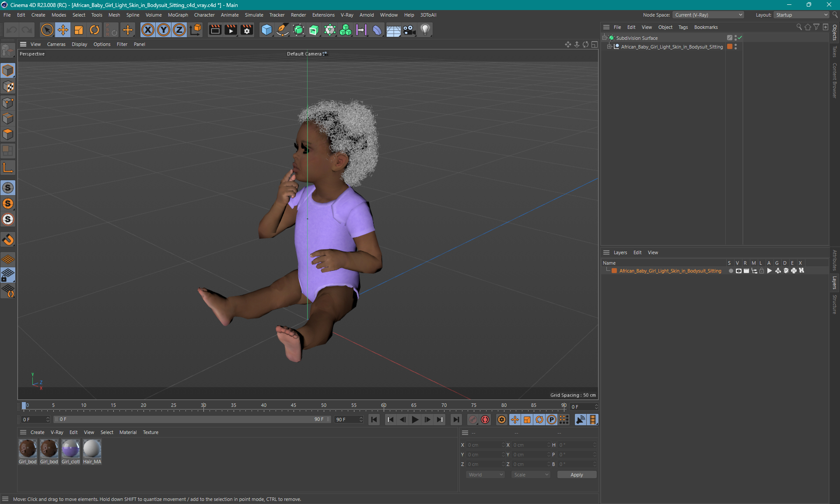Open the Deformer (Bend) icon
Image resolution: width=840 pixels, height=504 pixels.
(377, 30)
